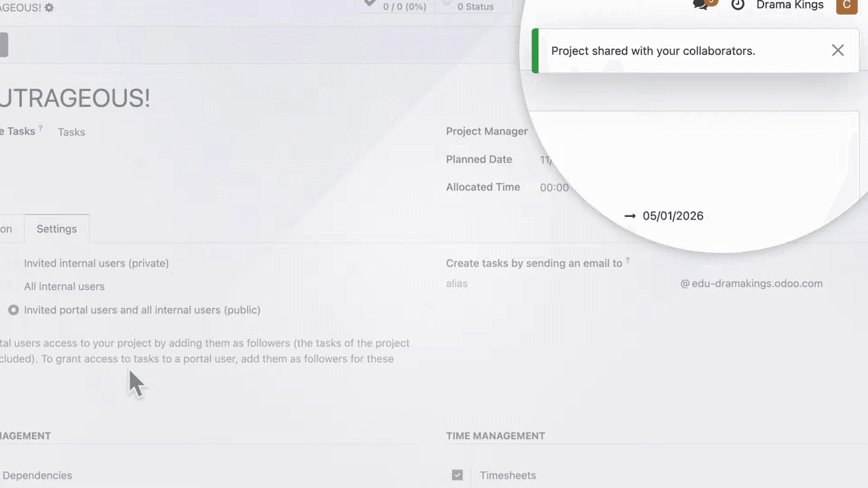Open the conversations chat bubble icon
The width and height of the screenshot is (868, 488).
[701, 5]
